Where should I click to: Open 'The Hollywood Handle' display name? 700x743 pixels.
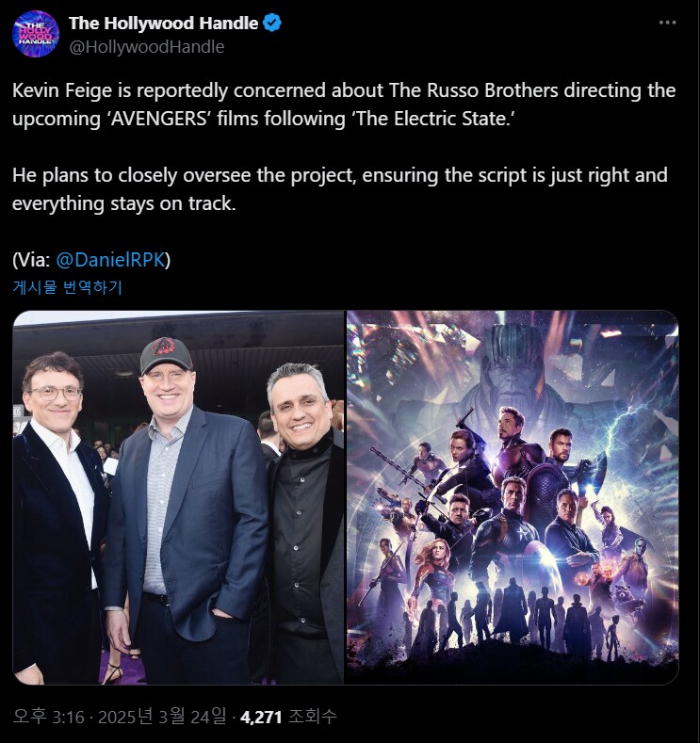pyautogui.click(x=164, y=24)
